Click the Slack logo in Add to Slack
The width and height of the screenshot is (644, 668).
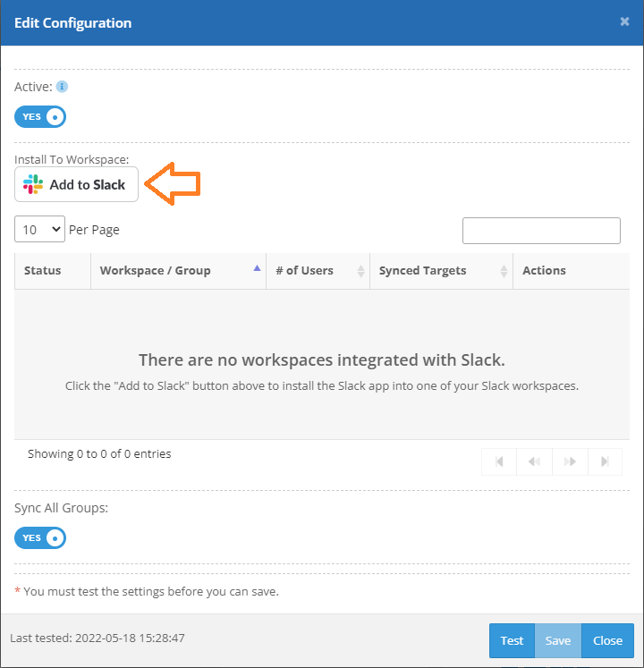click(x=33, y=185)
